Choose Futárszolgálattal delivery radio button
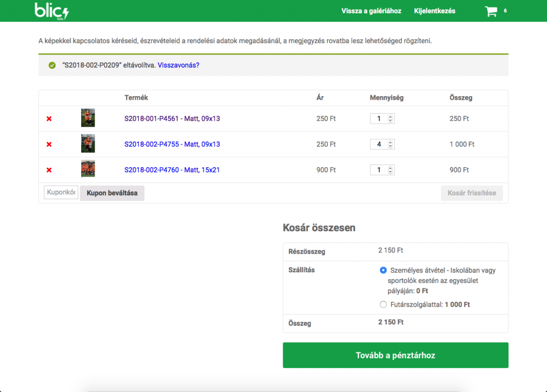This screenshot has width=547, height=392. click(x=382, y=304)
